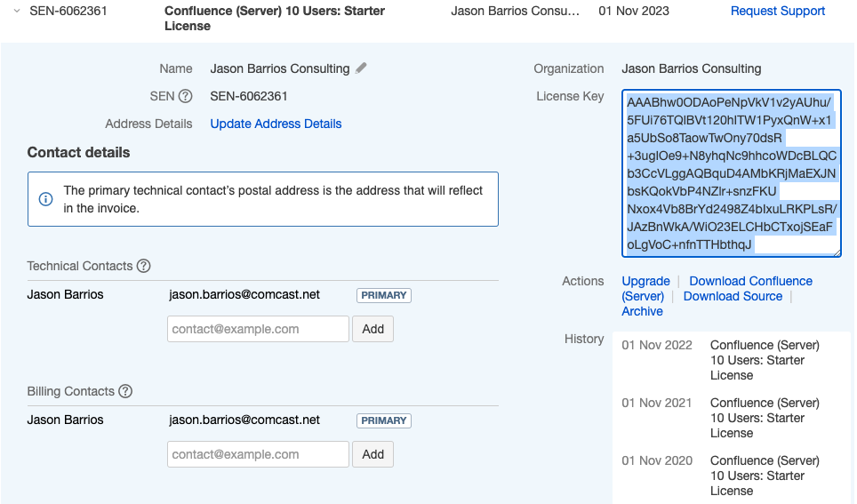Click the Address Details label
The height and width of the screenshot is (504, 857).
pyautogui.click(x=148, y=124)
